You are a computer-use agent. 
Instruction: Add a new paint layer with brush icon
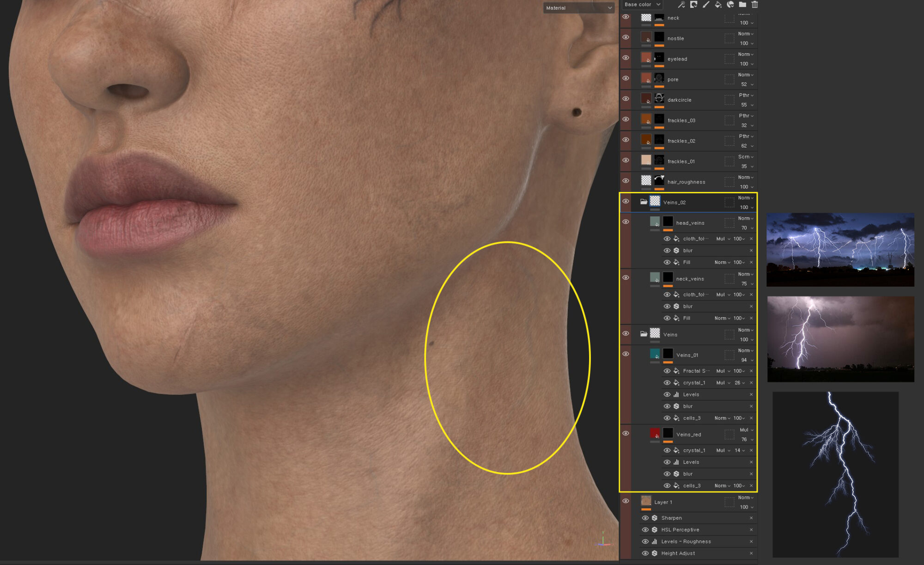tap(706, 5)
